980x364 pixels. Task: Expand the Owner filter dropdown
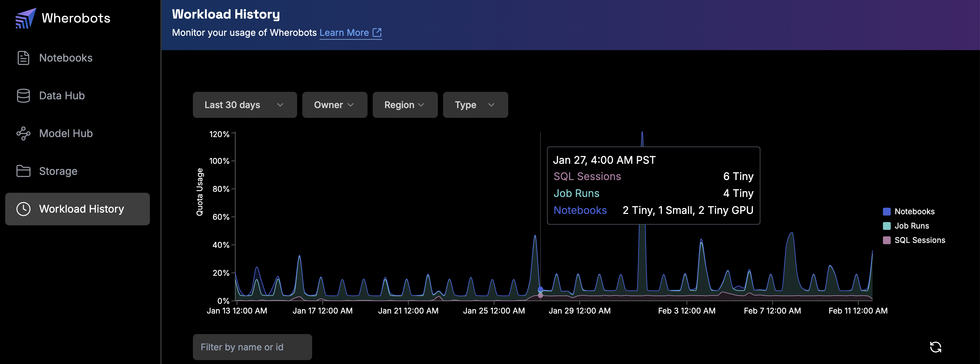[x=334, y=105]
